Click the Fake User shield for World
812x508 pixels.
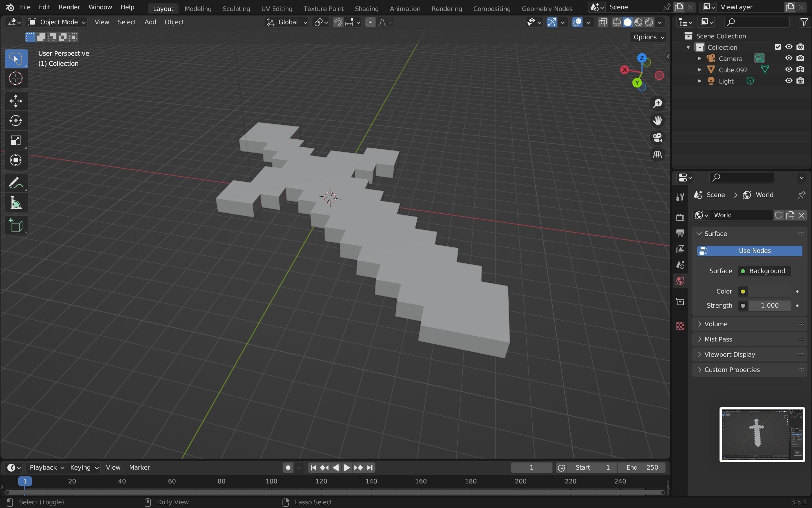pos(779,215)
